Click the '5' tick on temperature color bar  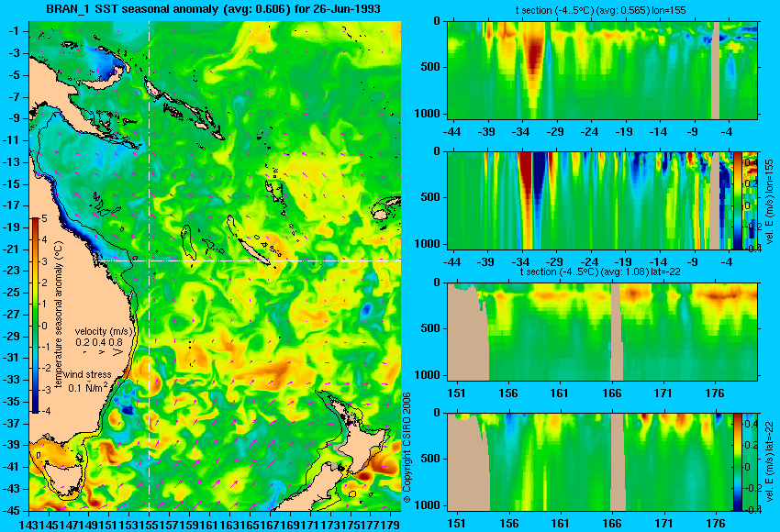coord(44,218)
